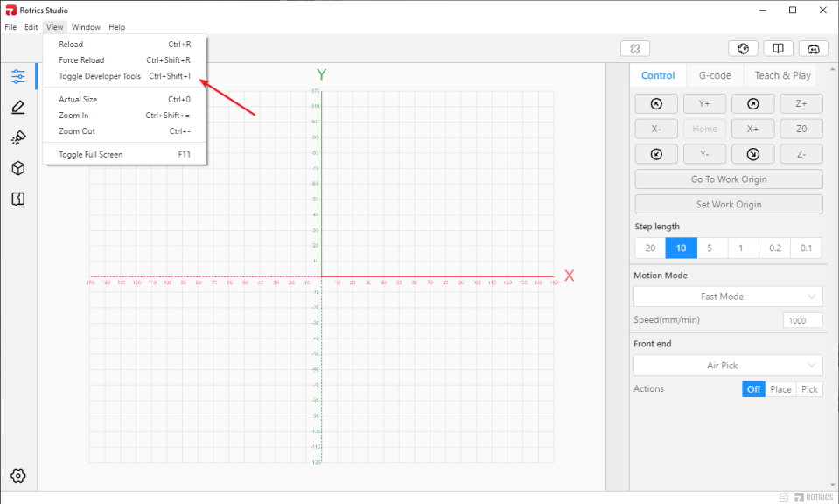This screenshot has width=839, height=504.
Task: Click the Z+ jog button
Action: click(x=801, y=104)
